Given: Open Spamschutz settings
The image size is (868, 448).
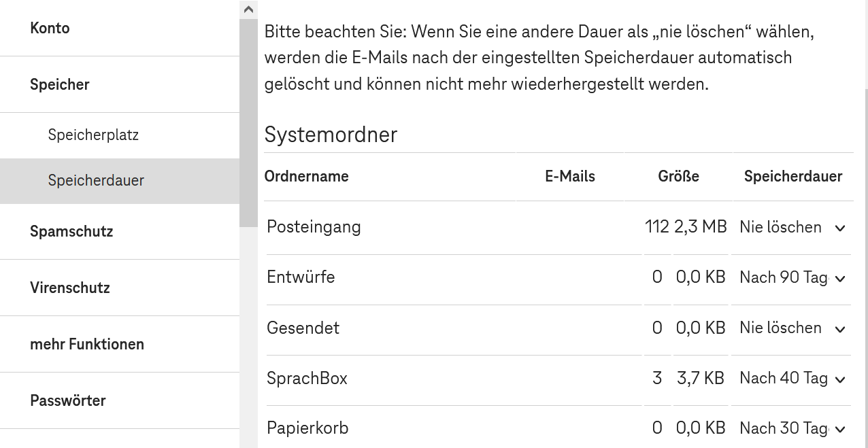Looking at the screenshot, I should [x=71, y=232].
